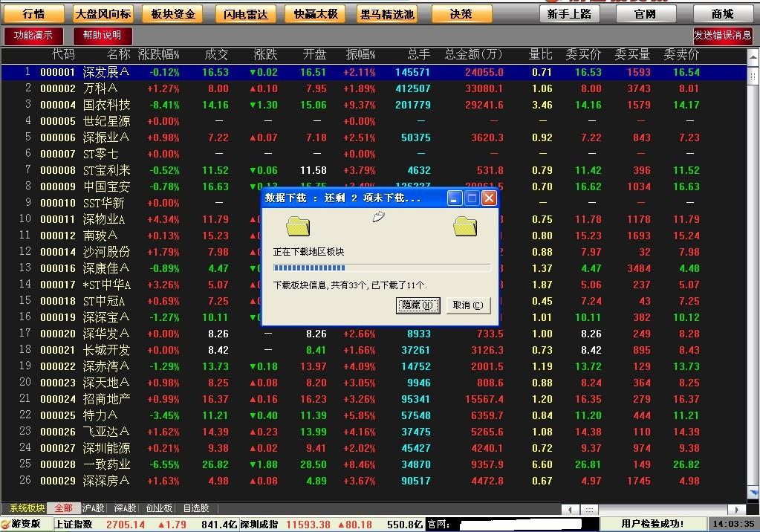This screenshot has height=532, width=760.
Task: Open 闪电雷达 tab
Action: 246,14
